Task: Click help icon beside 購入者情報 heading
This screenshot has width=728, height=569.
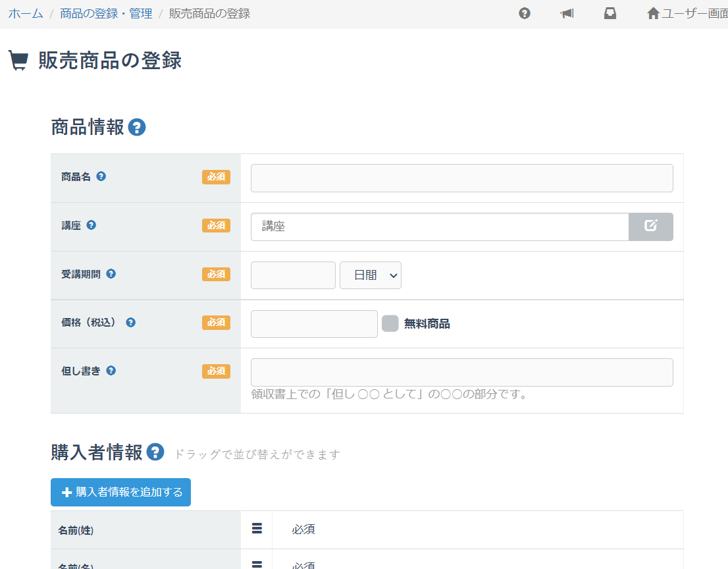Action: click(155, 452)
